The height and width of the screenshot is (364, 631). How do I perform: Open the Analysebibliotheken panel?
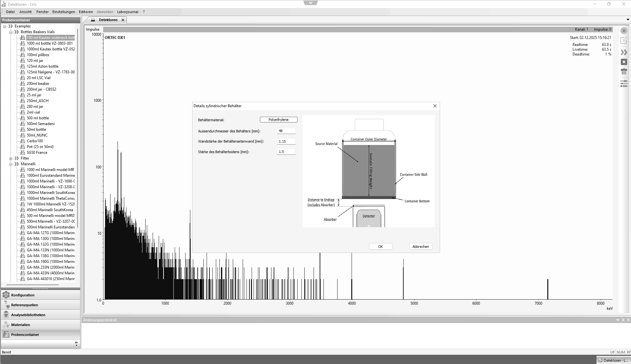coord(28,315)
